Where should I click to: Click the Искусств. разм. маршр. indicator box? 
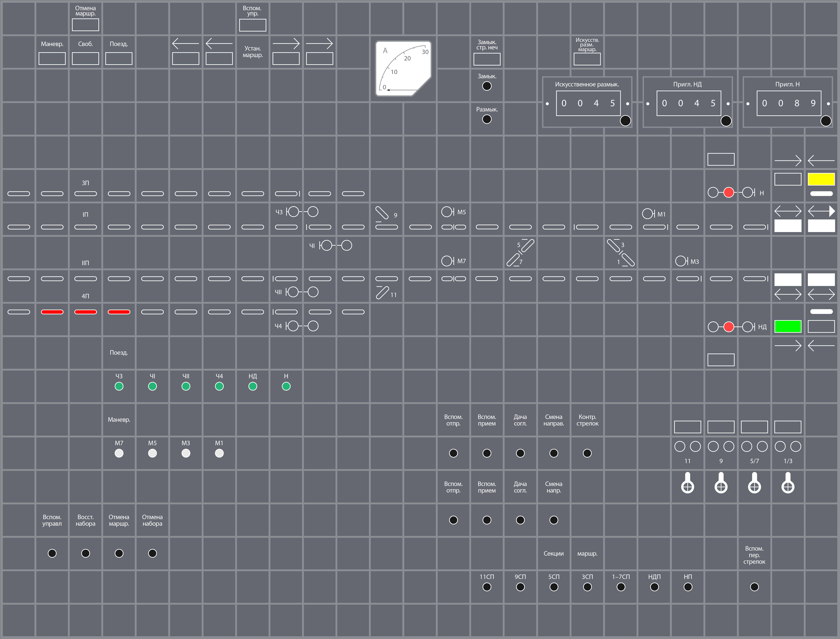pyautogui.click(x=587, y=59)
